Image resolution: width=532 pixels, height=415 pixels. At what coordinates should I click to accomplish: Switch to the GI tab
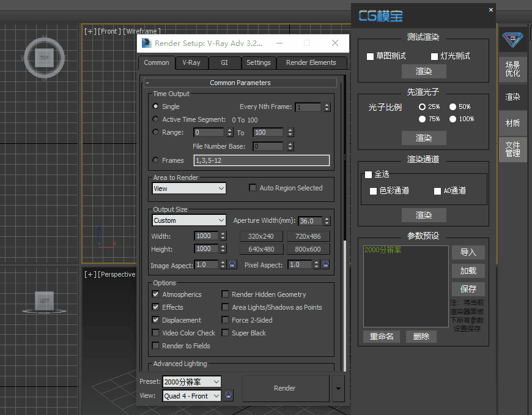pos(224,62)
